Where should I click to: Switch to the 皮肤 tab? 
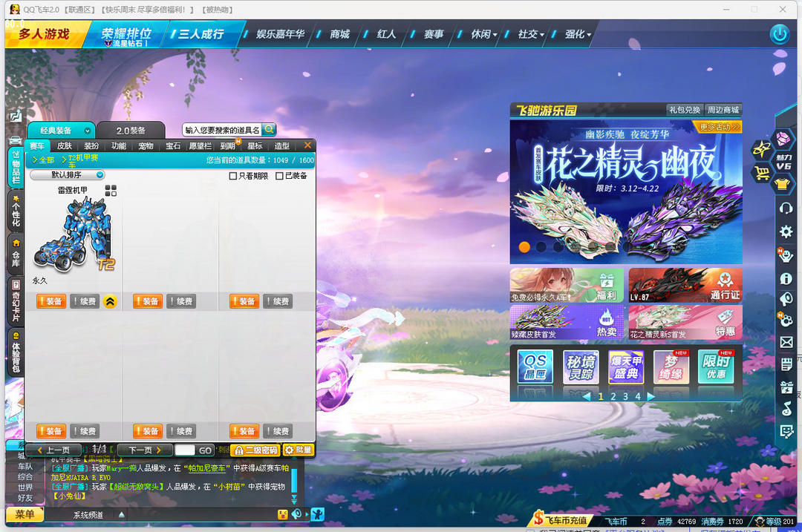point(65,146)
